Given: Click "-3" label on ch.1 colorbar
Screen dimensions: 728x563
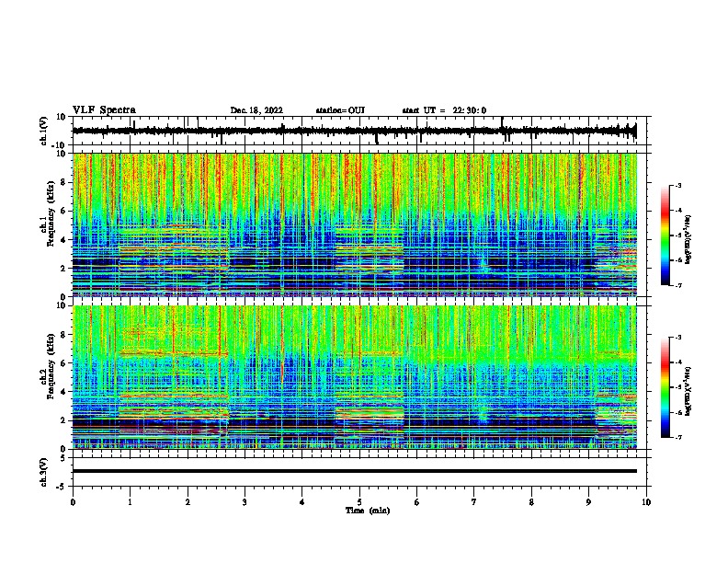Looking at the screenshot, I should click(677, 186).
